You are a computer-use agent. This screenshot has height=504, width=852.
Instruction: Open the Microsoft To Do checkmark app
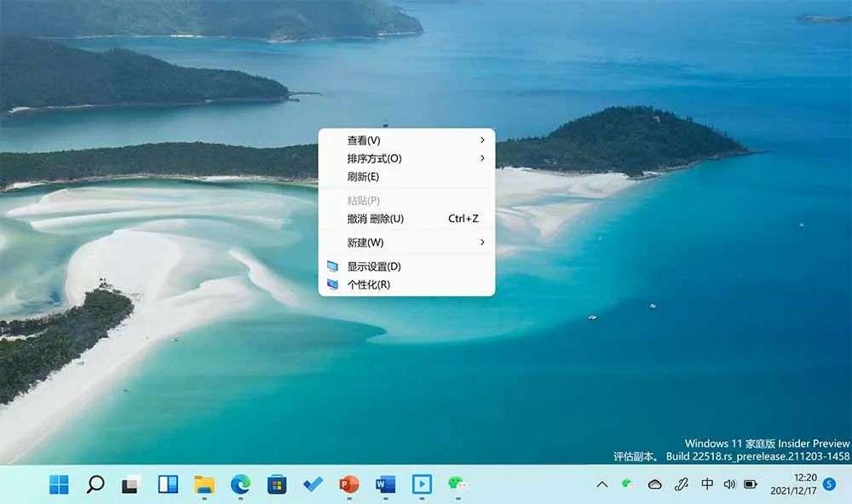[x=313, y=484]
